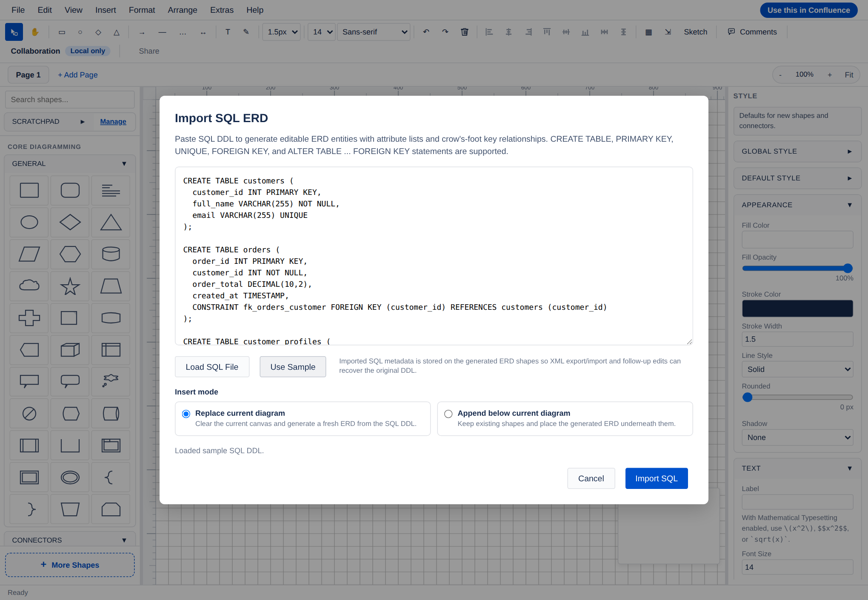Expand Default Style section
The image size is (868, 600).
tap(797, 178)
